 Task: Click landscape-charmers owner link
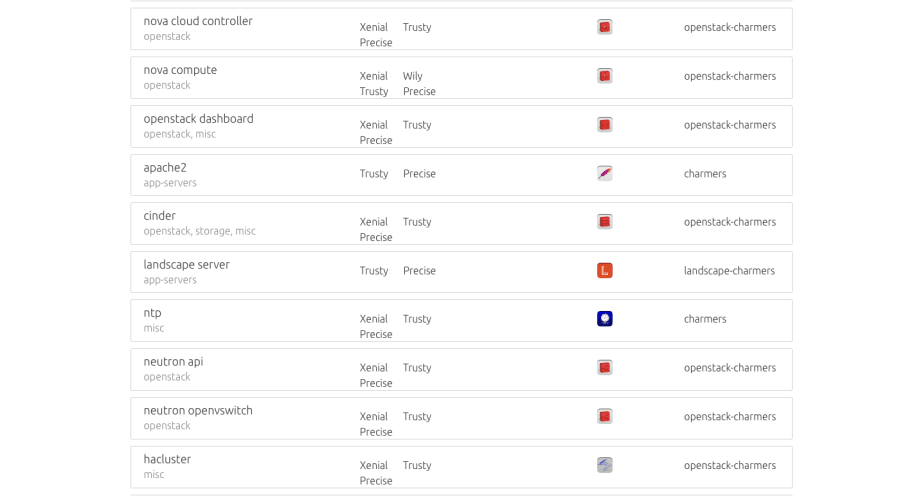point(729,270)
